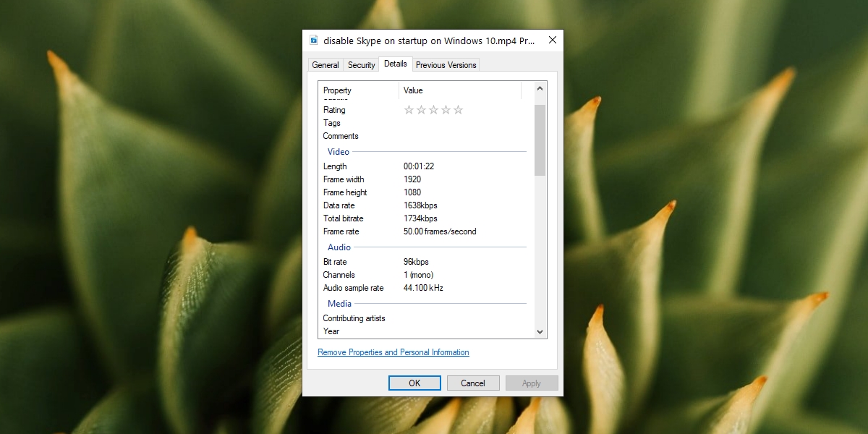Click the scrollbar down arrow
This screenshot has height=434, width=868.
click(x=539, y=331)
